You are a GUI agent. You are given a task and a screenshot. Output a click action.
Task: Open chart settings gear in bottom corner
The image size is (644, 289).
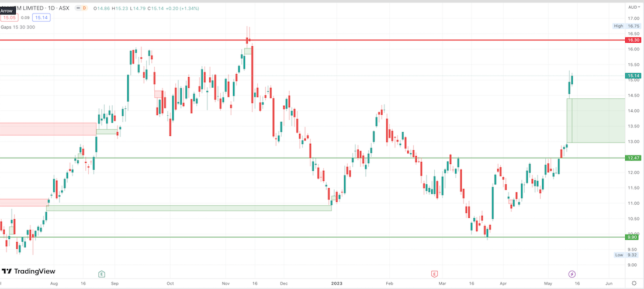(633, 283)
